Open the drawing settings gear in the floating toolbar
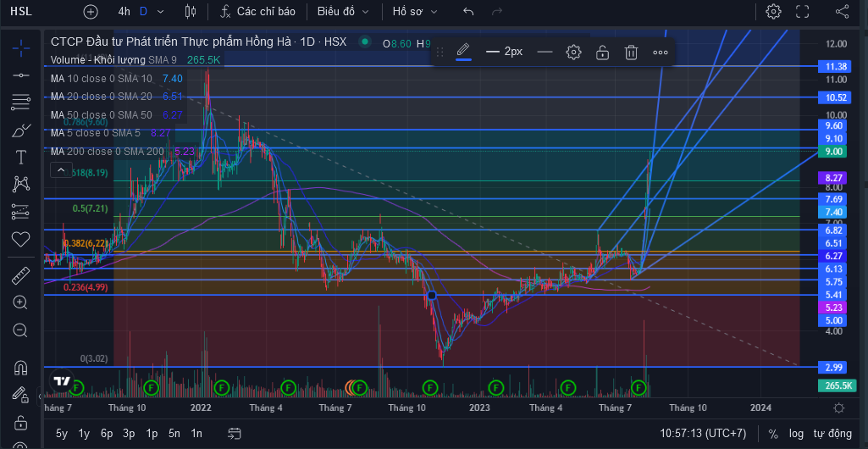 click(573, 52)
